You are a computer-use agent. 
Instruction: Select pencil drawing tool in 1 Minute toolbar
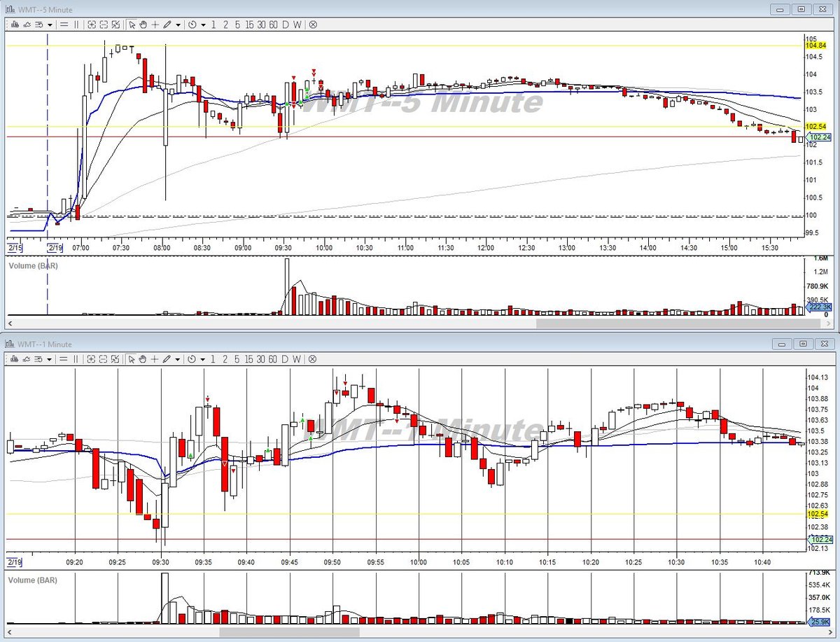click(167, 358)
